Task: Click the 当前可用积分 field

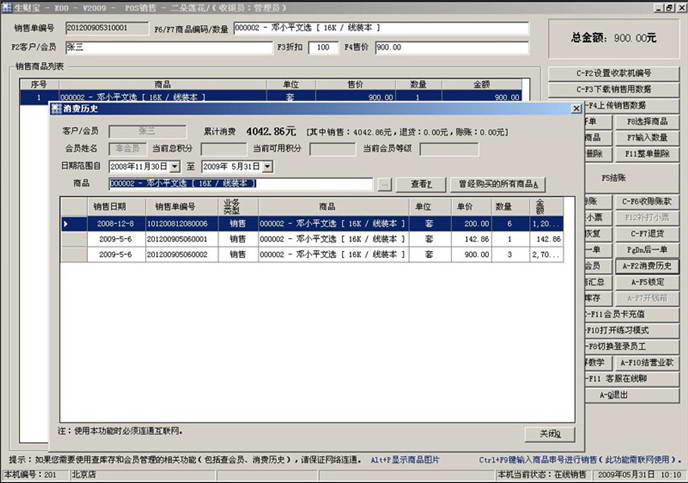Action: click(333, 149)
